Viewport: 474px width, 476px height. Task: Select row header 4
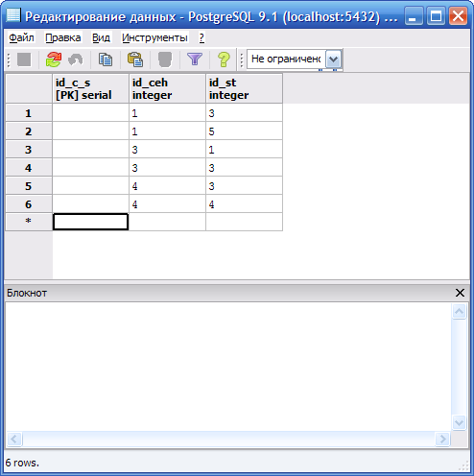coord(29,168)
